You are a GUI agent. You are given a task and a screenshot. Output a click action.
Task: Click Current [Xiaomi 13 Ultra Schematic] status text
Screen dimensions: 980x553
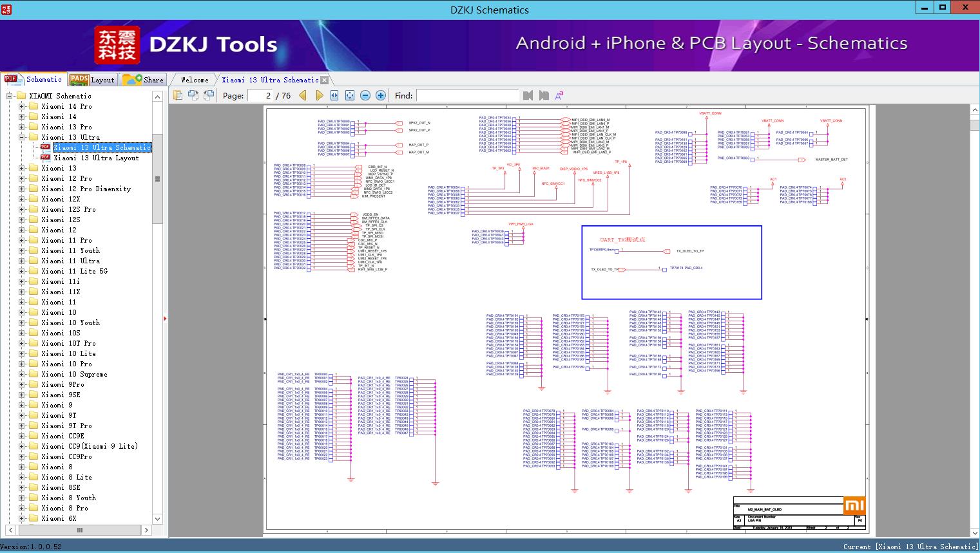tap(911, 547)
